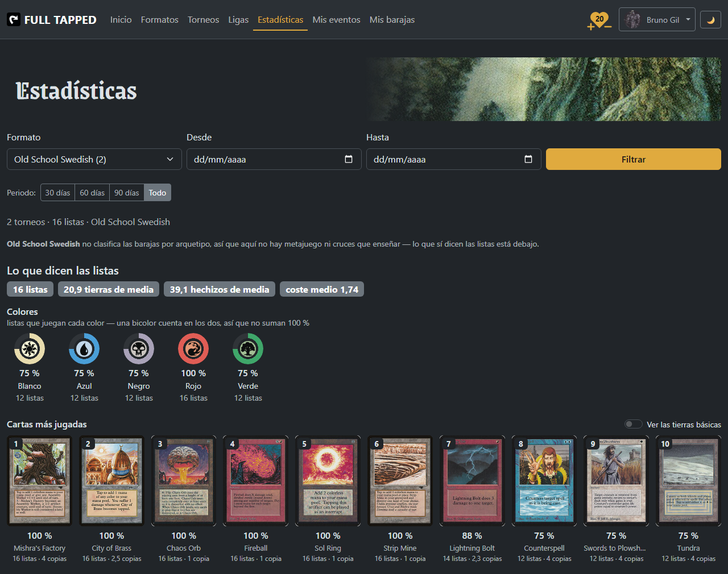728x574 pixels.
Task: Focus the Desde date input field
Action: pyautogui.click(x=274, y=159)
